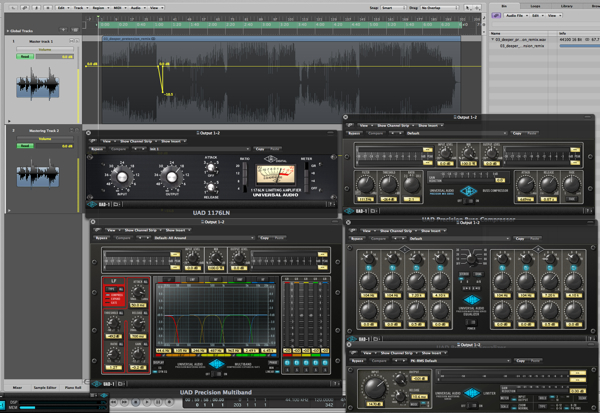Click Universal Audio logo in Precision Multiband
This screenshot has height=413, width=600.
[x=216, y=364]
